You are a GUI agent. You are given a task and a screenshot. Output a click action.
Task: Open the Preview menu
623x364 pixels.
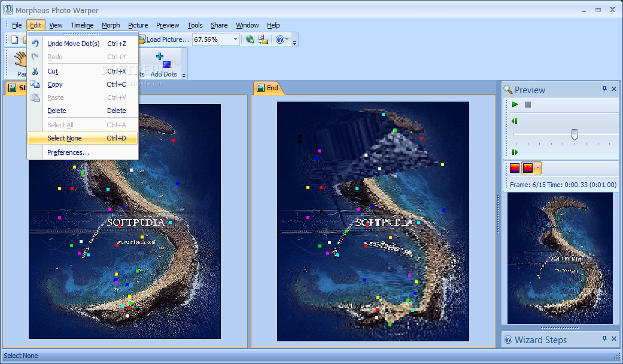click(168, 25)
